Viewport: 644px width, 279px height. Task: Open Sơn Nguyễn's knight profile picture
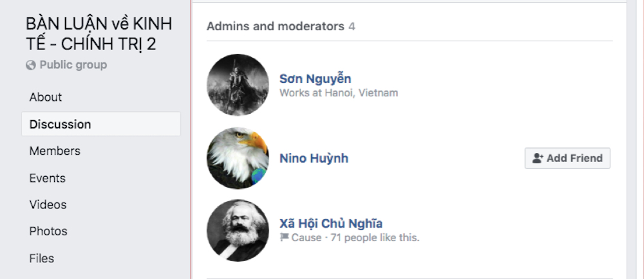[x=238, y=85]
